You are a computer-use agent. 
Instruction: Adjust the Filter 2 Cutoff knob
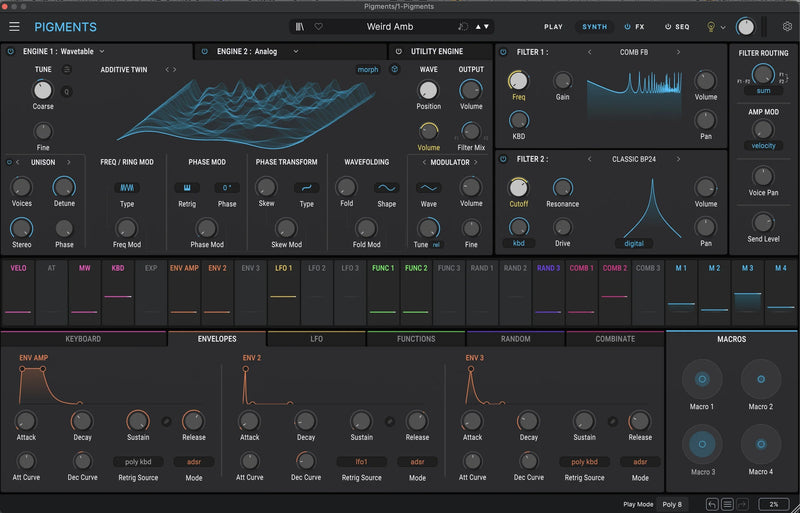point(518,187)
